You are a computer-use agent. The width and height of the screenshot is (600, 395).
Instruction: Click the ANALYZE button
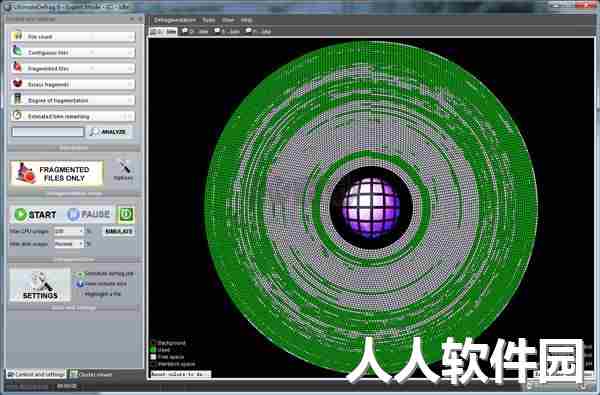109,132
